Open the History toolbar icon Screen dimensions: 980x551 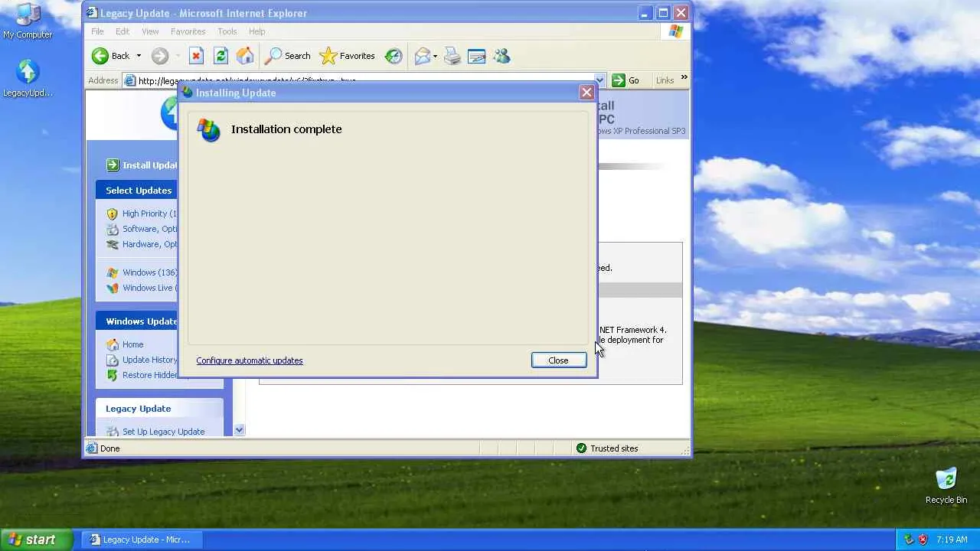click(394, 56)
